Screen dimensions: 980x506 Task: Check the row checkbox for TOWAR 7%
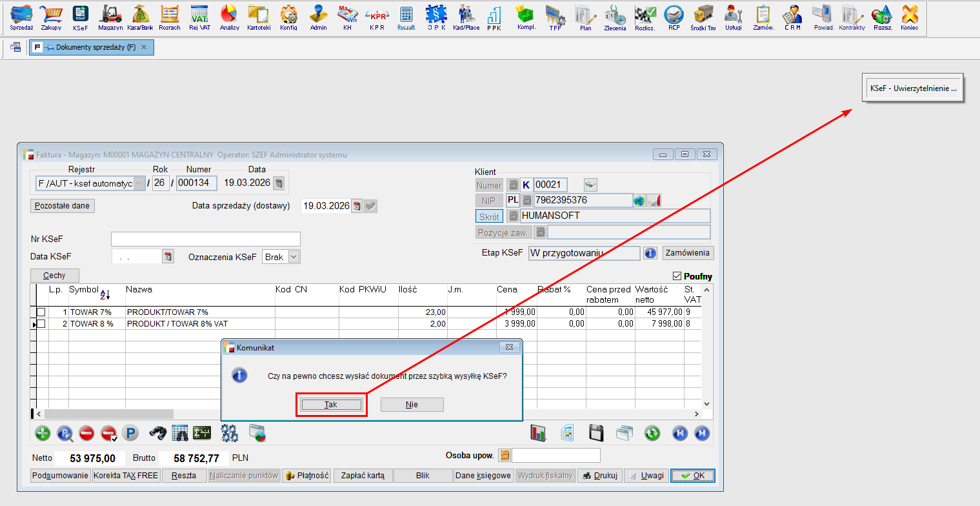point(41,312)
